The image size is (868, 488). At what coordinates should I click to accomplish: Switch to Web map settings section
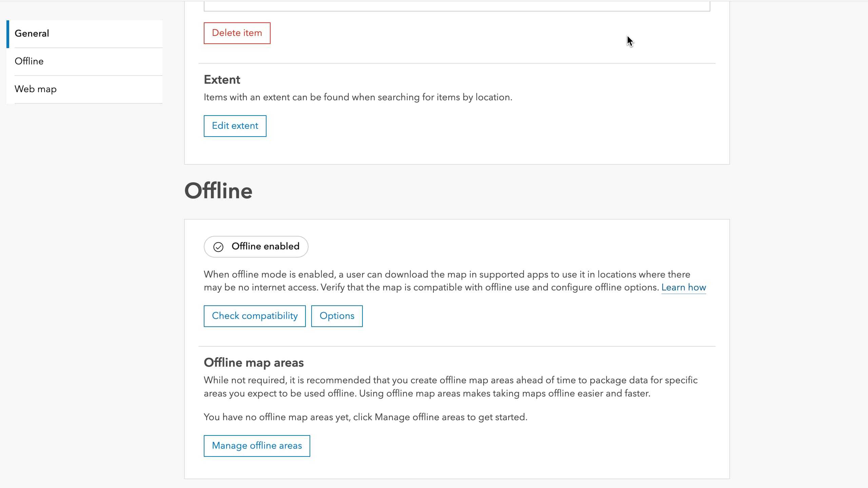coord(36,89)
